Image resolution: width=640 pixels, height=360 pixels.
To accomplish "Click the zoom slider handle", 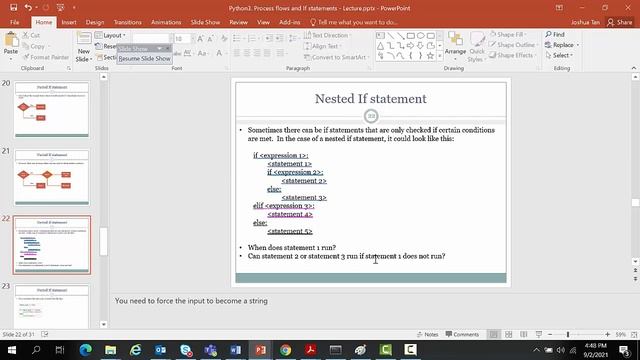I will pos(567,334).
